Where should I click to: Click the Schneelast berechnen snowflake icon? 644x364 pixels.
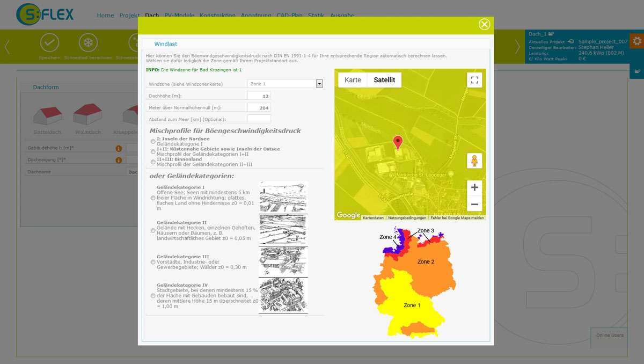(89, 42)
